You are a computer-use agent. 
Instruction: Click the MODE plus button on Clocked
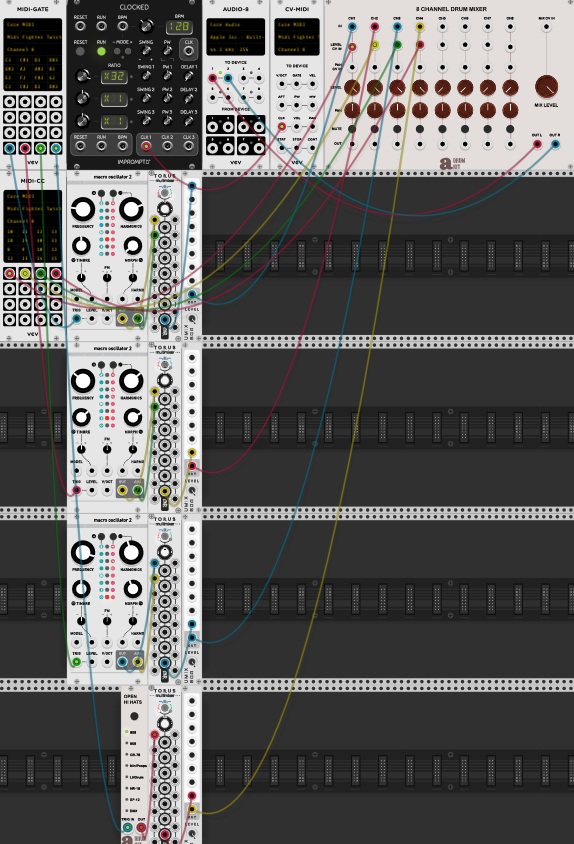[x=128, y=51]
